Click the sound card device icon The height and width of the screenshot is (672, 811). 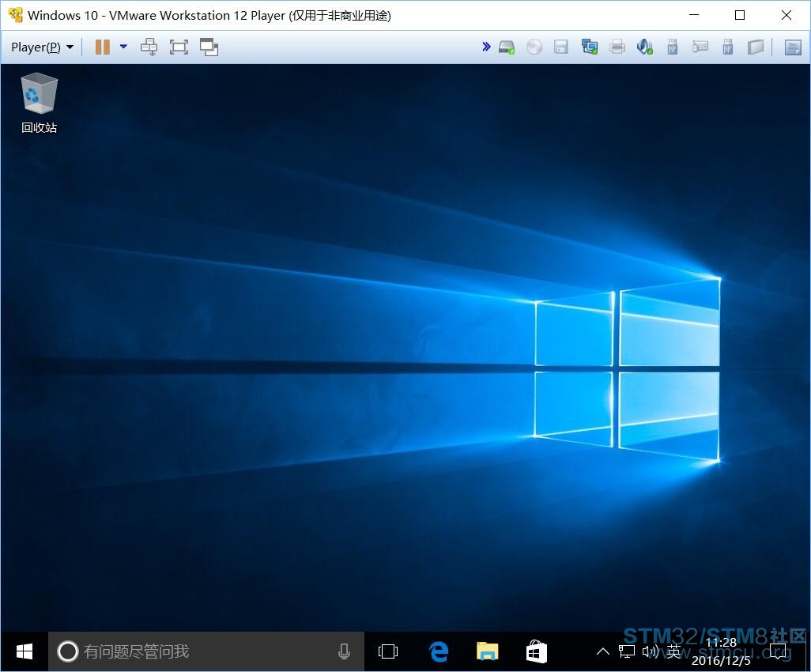(x=645, y=47)
